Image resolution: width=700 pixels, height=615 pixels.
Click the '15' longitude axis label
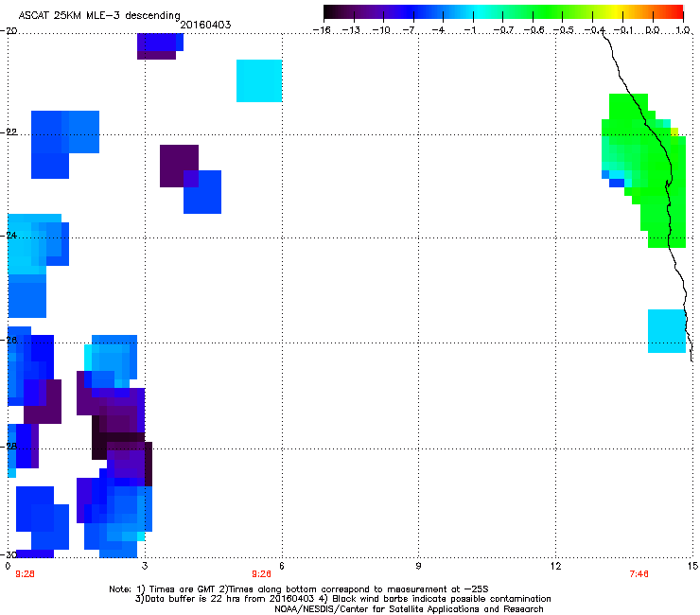(x=692, y=567)
